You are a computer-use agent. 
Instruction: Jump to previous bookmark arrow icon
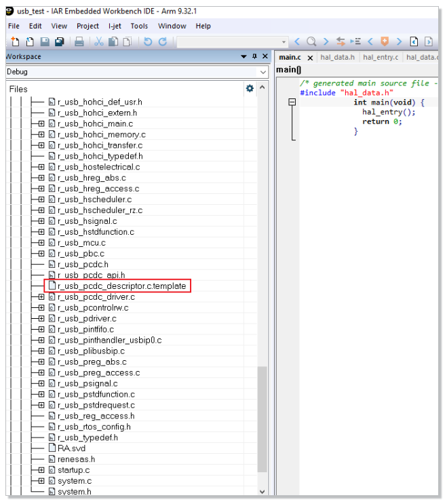pos(370,42)
